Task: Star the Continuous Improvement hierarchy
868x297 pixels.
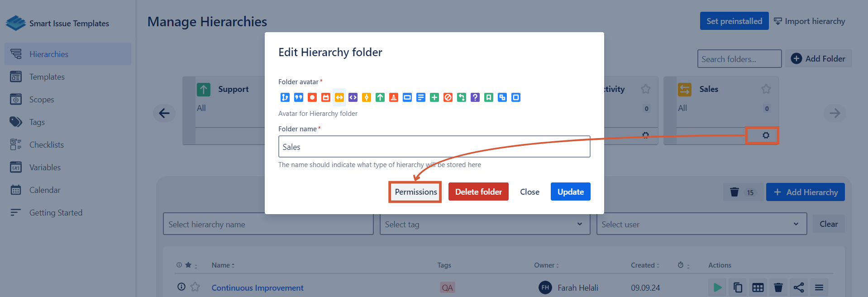Action: (x=195, y=287)
